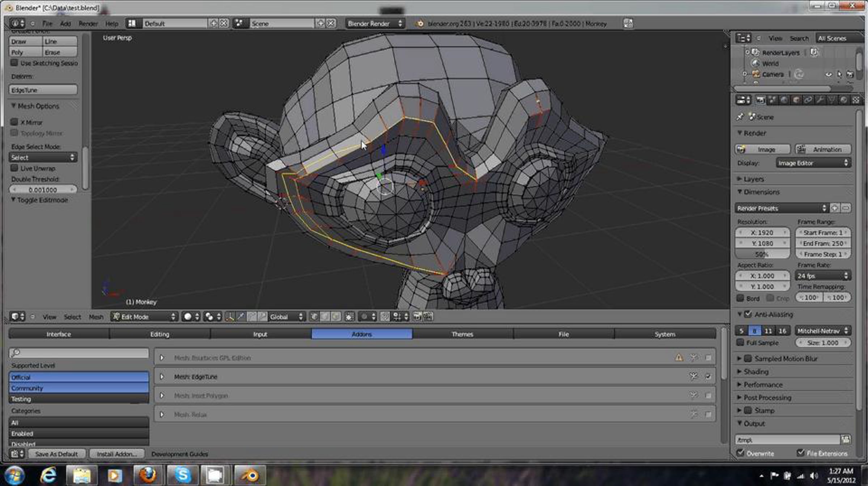Open the Display Image Editor dropdown
Screen dimensions: 868x486
pyautogui.click(x=813, y=163)
